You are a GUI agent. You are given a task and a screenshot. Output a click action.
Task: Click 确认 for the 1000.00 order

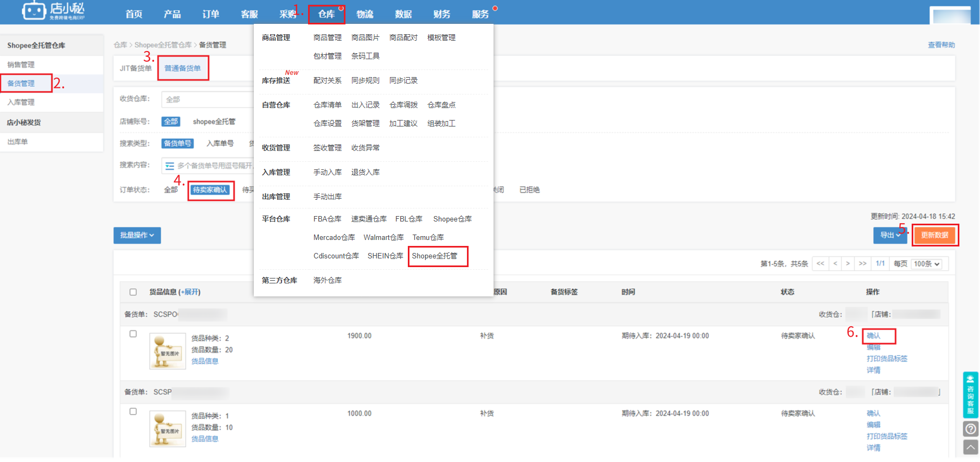[874, 414]
